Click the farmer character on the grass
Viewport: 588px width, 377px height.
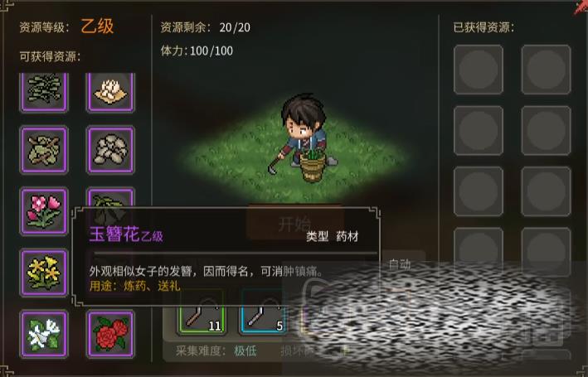pos(302,129)
